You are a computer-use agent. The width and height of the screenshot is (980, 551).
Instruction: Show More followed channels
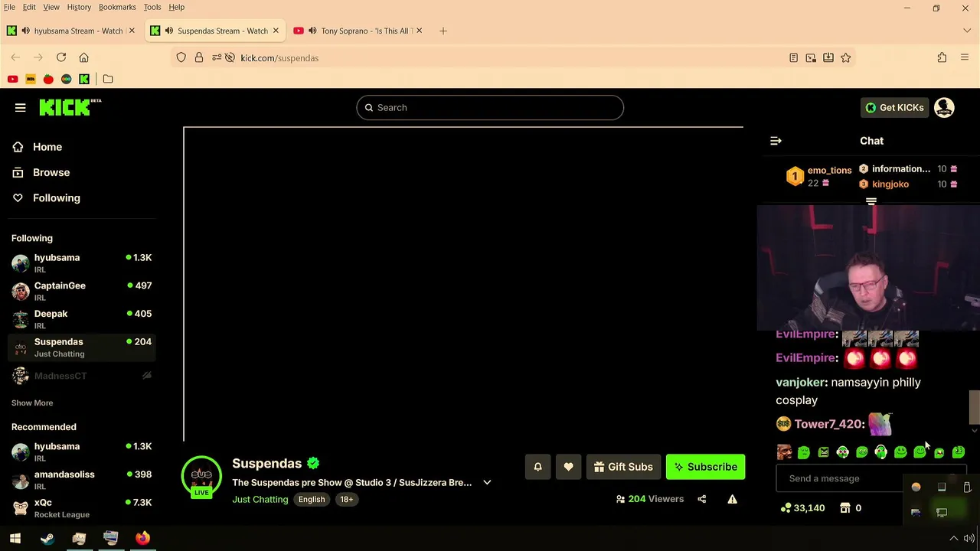pos(32,403)
